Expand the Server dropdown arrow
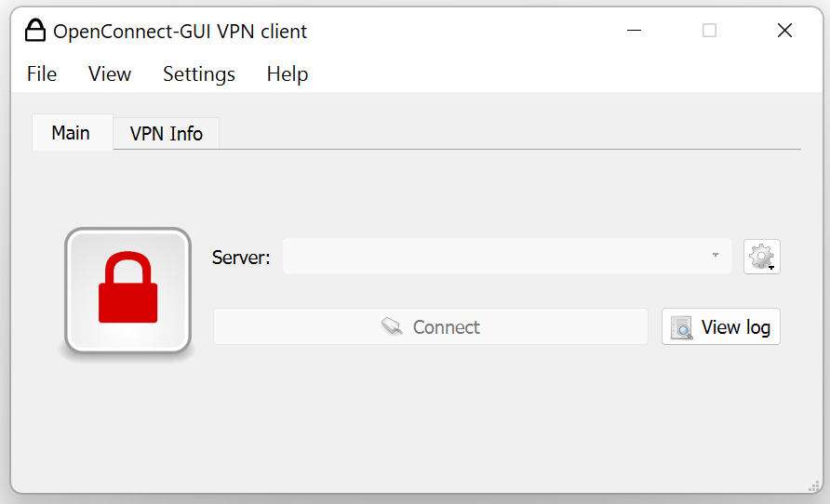Viewport: 830px width, 504px height. click(716, 256)
